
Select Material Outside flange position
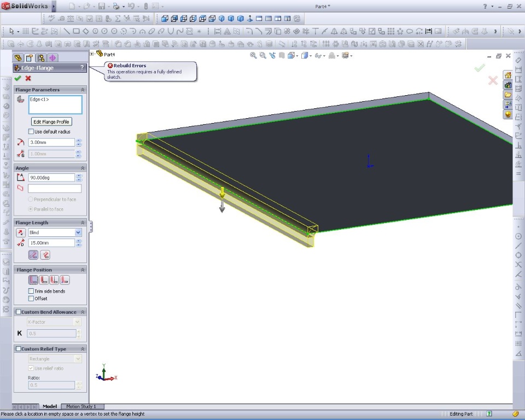(x=44, y=279)
